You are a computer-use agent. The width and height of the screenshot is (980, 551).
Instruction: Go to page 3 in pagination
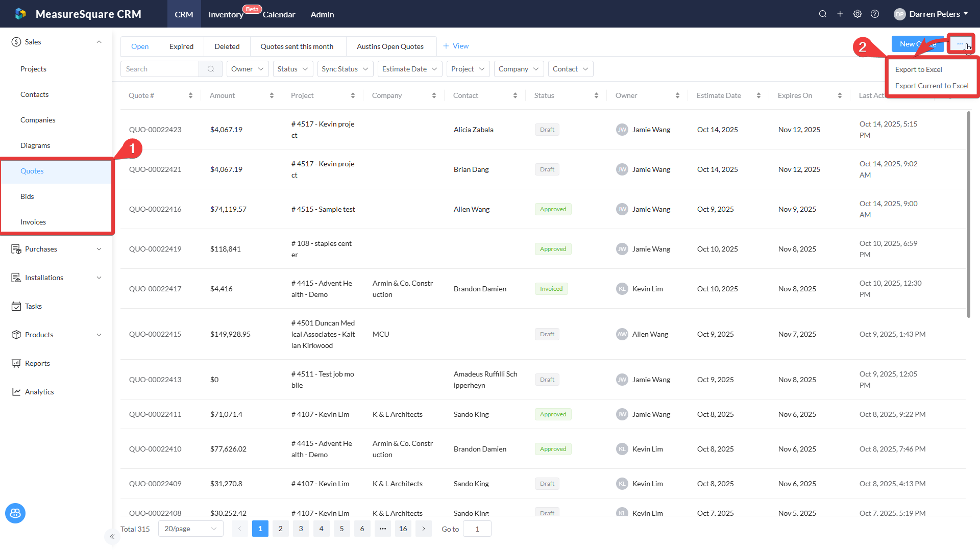pos(301,529)
